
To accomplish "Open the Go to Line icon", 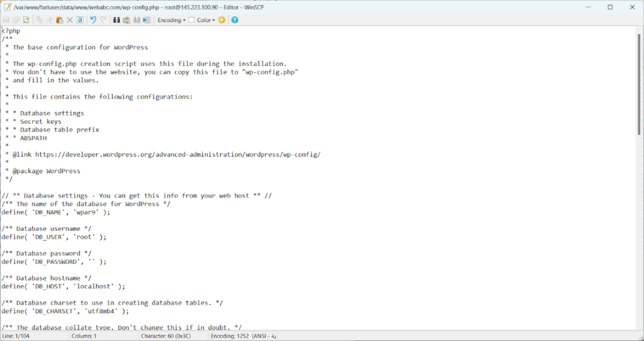I will 147,19.
